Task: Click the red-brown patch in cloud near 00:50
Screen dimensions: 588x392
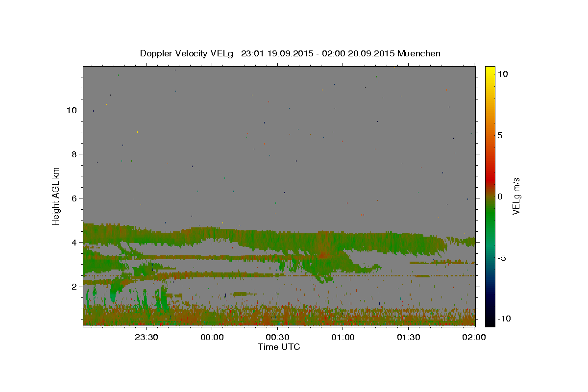Action: coord(324,255)
